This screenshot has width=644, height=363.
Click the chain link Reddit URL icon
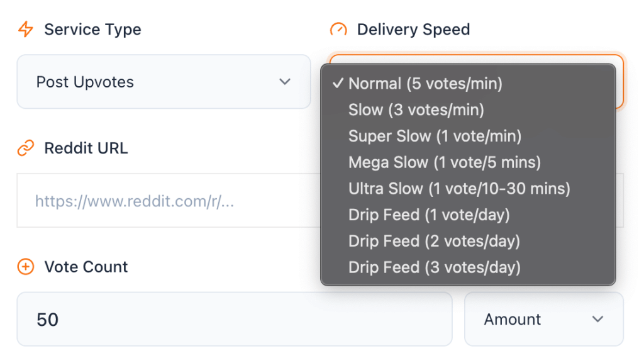coord(25,148)
